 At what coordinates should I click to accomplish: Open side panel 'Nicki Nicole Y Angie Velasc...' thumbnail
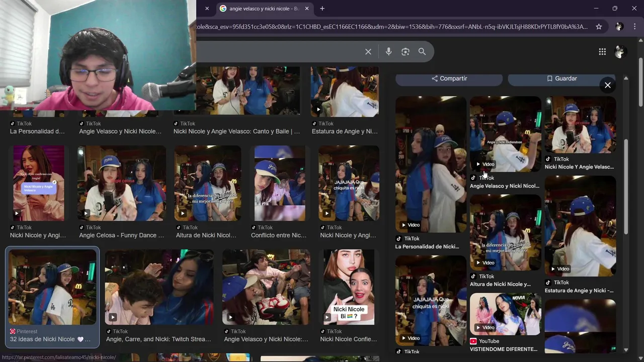(x=580, y=125)
